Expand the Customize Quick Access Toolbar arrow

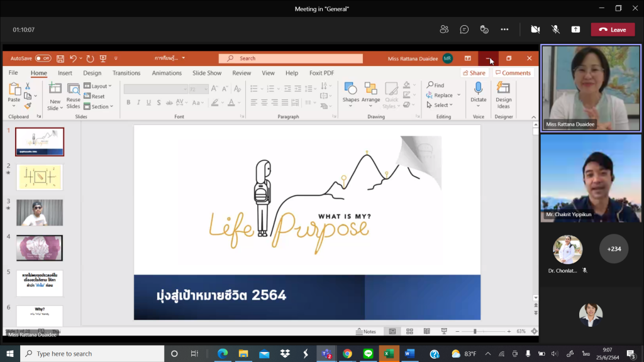click(x=116, y=58)
